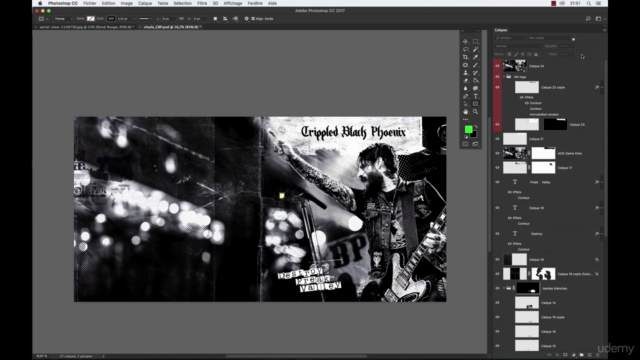The image size is (640, 360).
Task: Hide the Calque 24 layer
Action: click(x=497, y=66)
